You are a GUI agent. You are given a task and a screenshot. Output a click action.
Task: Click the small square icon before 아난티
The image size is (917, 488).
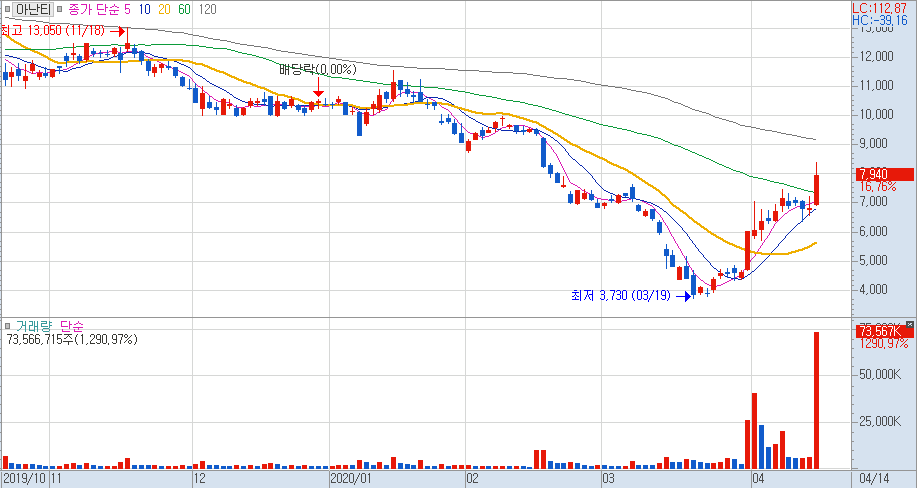click(7, 9)
